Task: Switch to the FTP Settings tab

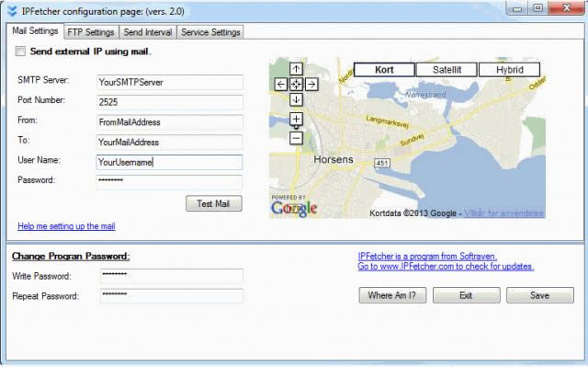Action: pos(91,32)
